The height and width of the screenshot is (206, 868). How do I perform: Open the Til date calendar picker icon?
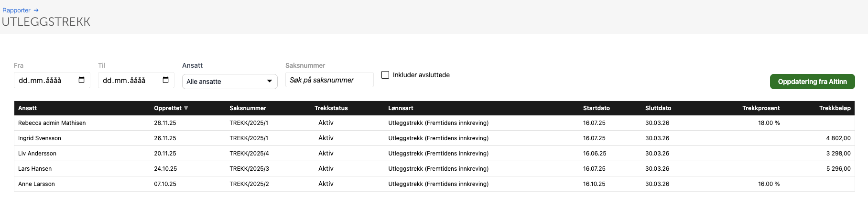(x=165, y=80)
